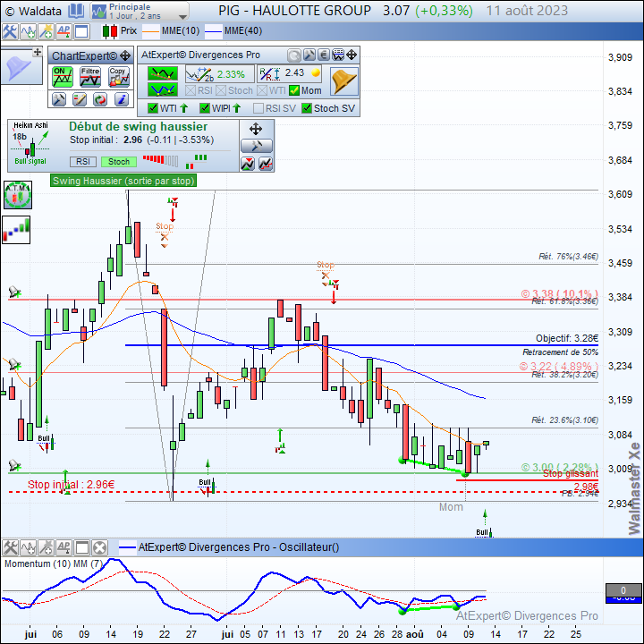This screenshot has width=644, height=644.
Task: Toggle the WTI divergence checkbox beside Mom
Action: [262, 90]
